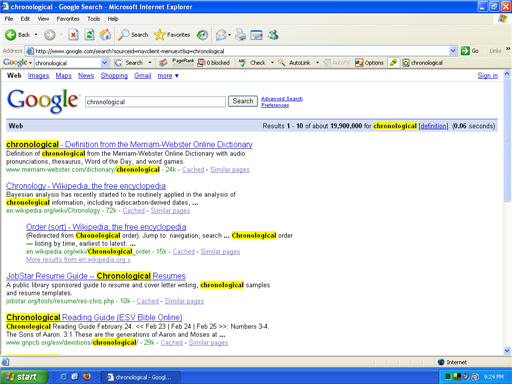Open JobStar Resume Guide result
This screenshot has width=512, height=384.
point(96,276)
